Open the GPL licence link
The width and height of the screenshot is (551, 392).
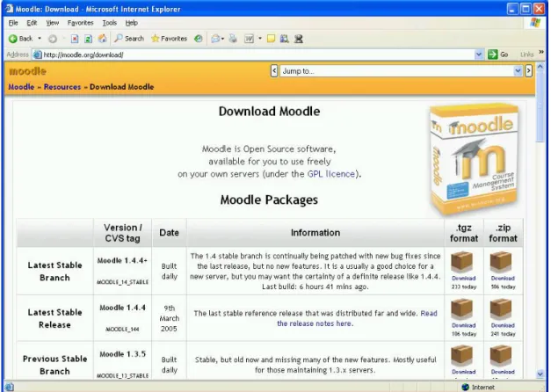point(331,174)
